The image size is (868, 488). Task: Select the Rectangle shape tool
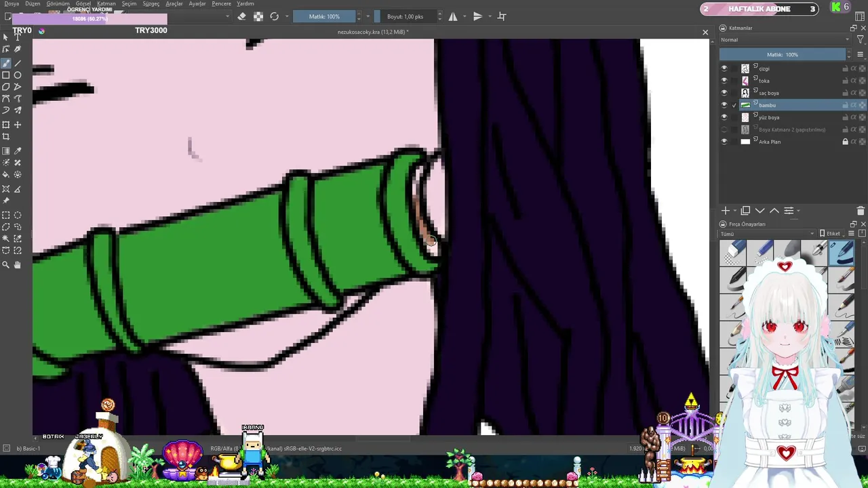(x=6, y=75)
